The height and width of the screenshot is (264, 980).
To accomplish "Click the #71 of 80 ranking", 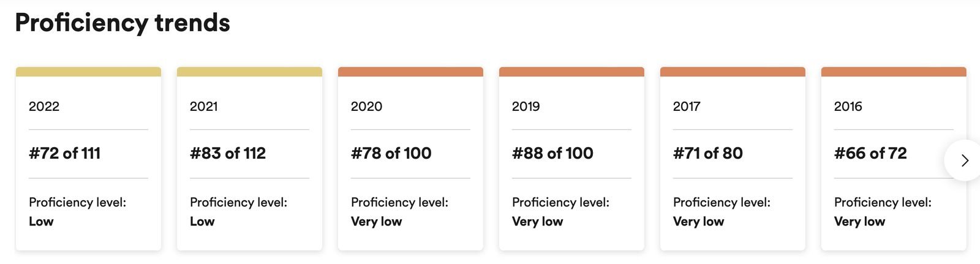I will (x=707, y=153).
